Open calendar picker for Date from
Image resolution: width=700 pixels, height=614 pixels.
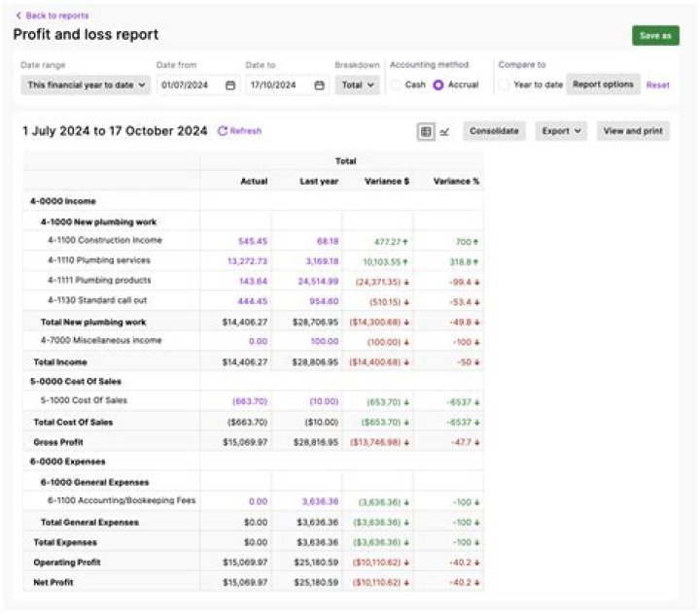pyautogui.click(x=230, y=85)
